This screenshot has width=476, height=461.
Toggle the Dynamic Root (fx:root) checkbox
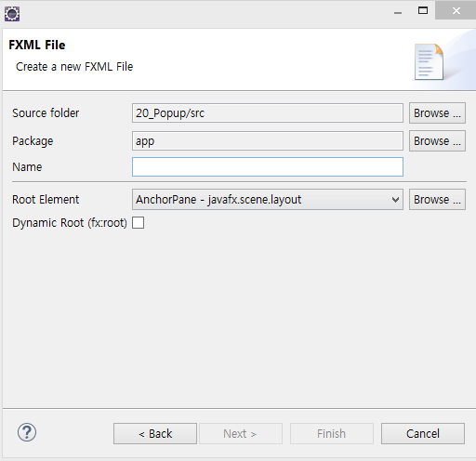138,223
